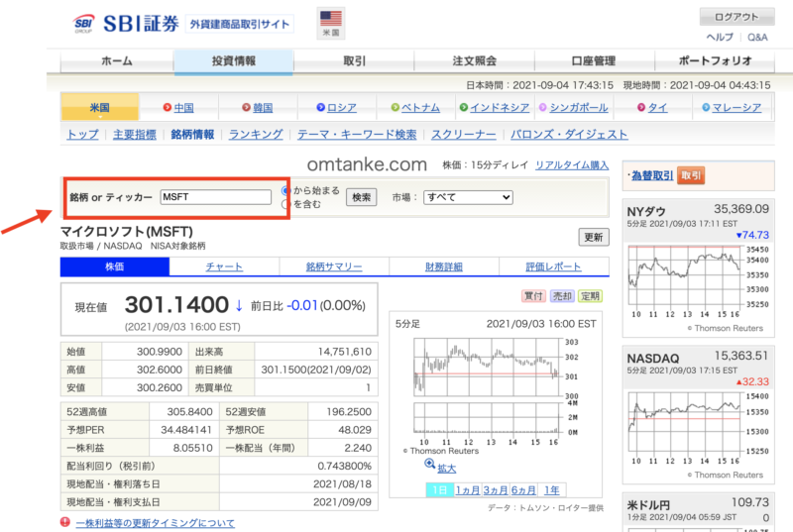Select the 米国 country tab

(x=100, y=107)
